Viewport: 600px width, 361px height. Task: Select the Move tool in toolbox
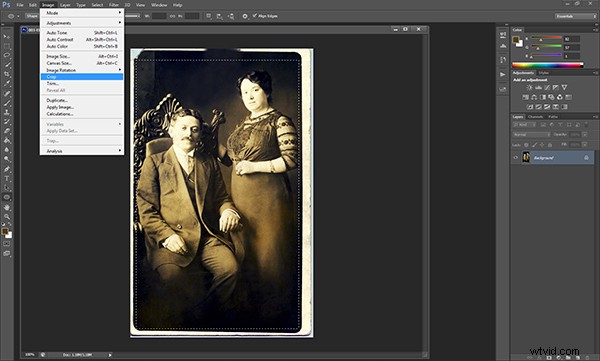(7, 37)
